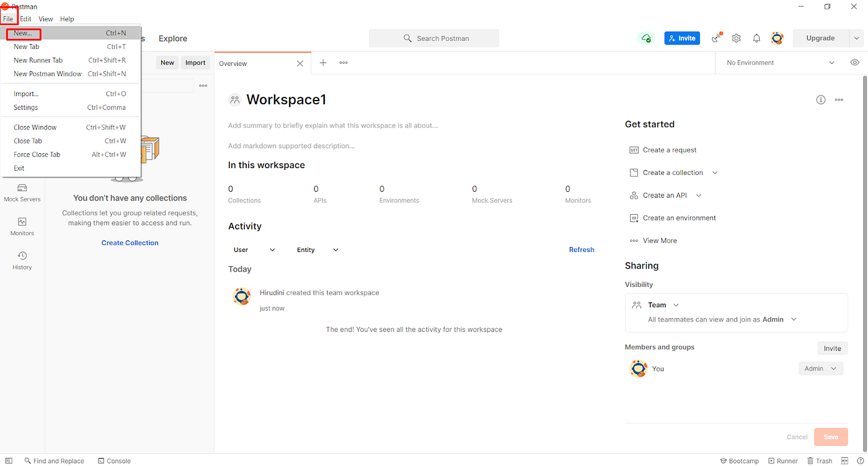
Task: Open Bootcamp from the status bar
Action: pyautogui.click(x=739, y=461)
